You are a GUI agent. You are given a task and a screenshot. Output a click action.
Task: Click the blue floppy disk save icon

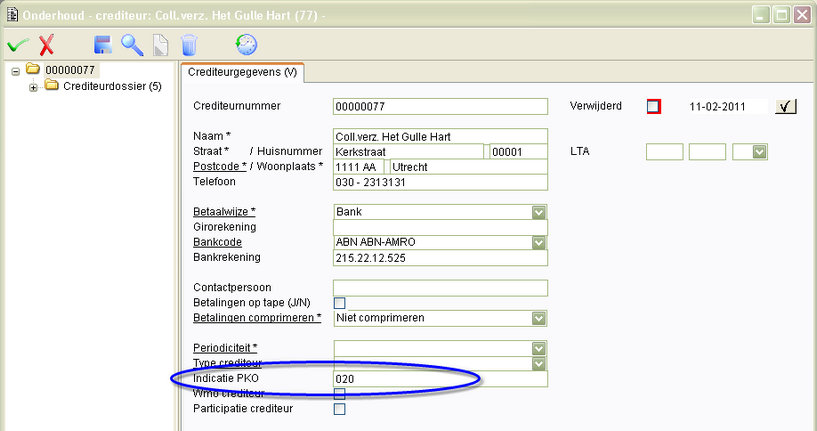(102, 45)
